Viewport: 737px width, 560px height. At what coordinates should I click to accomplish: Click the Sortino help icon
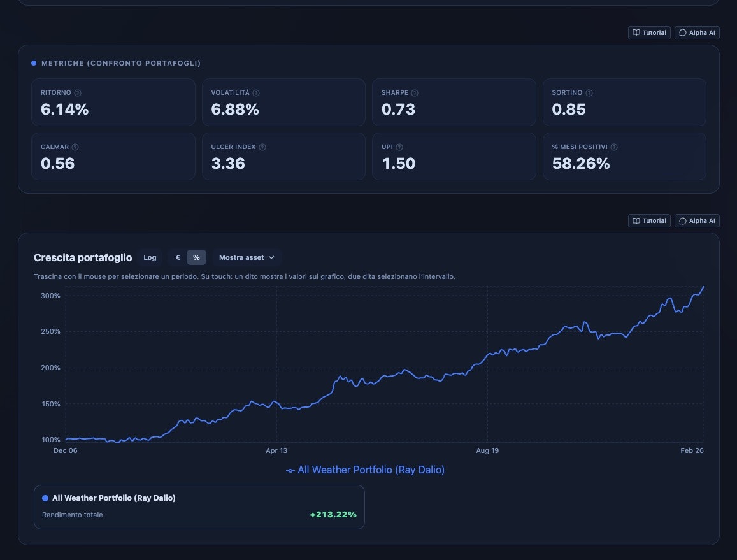(x=589, y=93)
